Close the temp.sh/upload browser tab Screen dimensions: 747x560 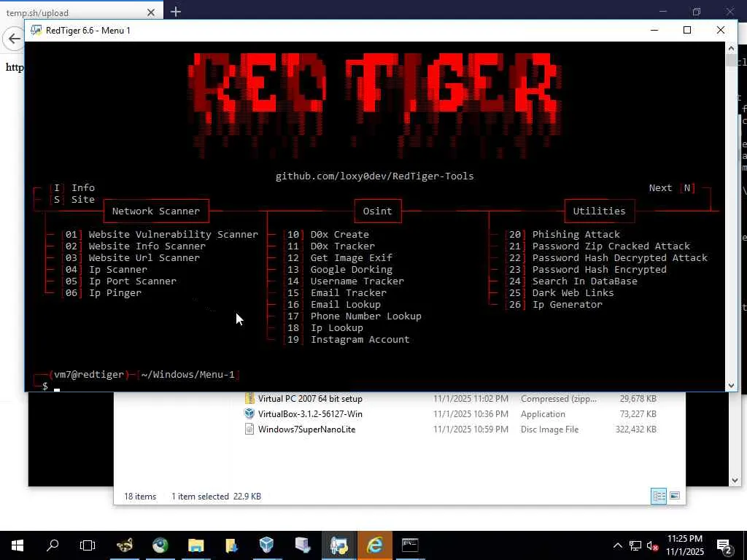tap(150, 12)
